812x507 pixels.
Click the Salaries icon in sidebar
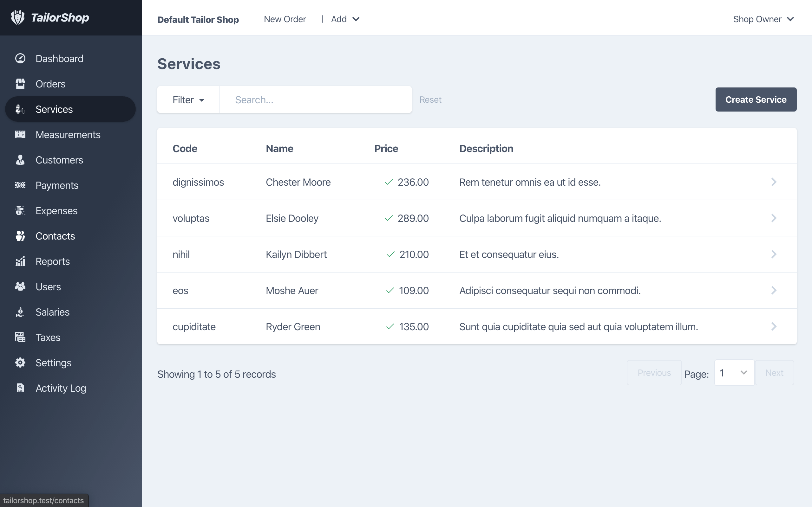[x=20, y=312]
